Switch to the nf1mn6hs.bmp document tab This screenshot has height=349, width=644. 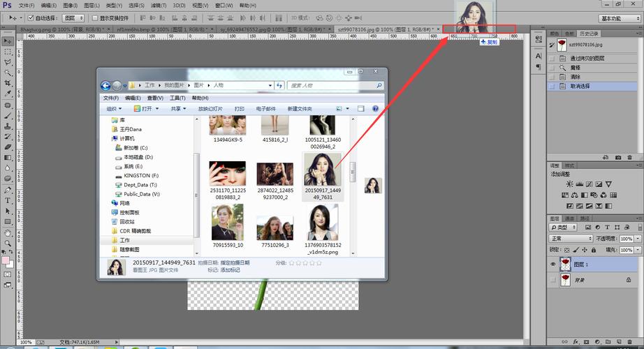point(158,30)
